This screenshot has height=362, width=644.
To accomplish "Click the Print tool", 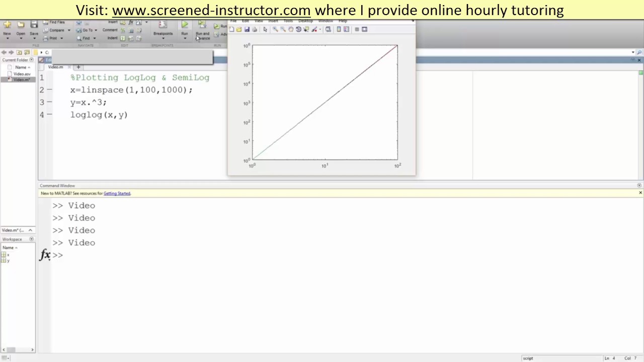I will [x=50, y=38].
